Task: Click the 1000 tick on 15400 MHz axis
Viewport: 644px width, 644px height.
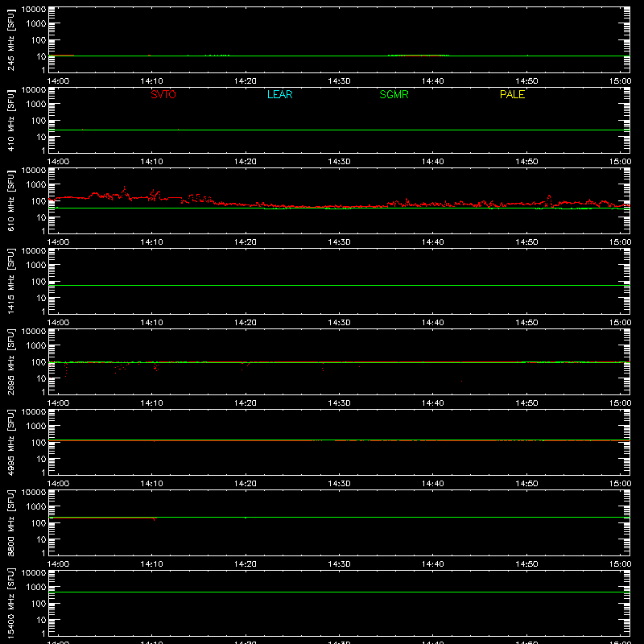Action: pos(36,587)
